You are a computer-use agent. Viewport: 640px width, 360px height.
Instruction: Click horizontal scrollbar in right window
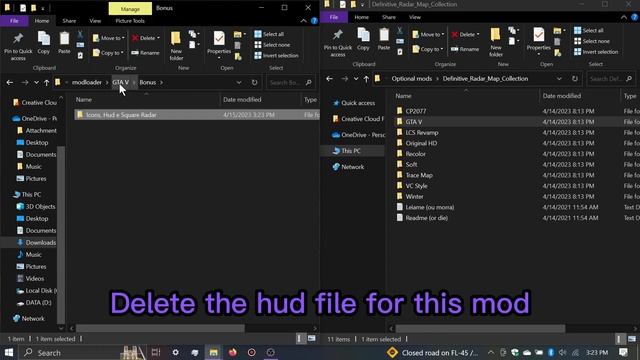pyautogui.click(x=480, y=328)
